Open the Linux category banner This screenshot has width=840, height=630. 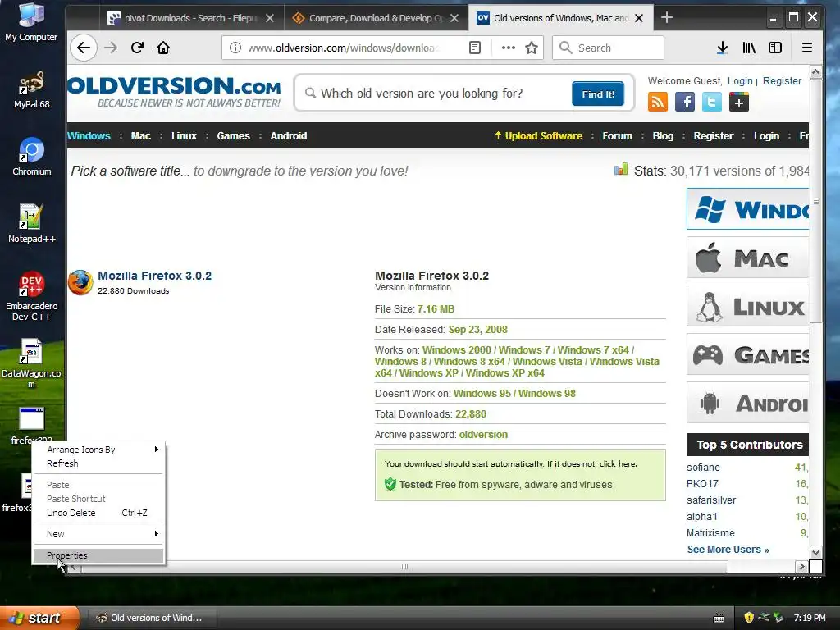pos(748,306)
